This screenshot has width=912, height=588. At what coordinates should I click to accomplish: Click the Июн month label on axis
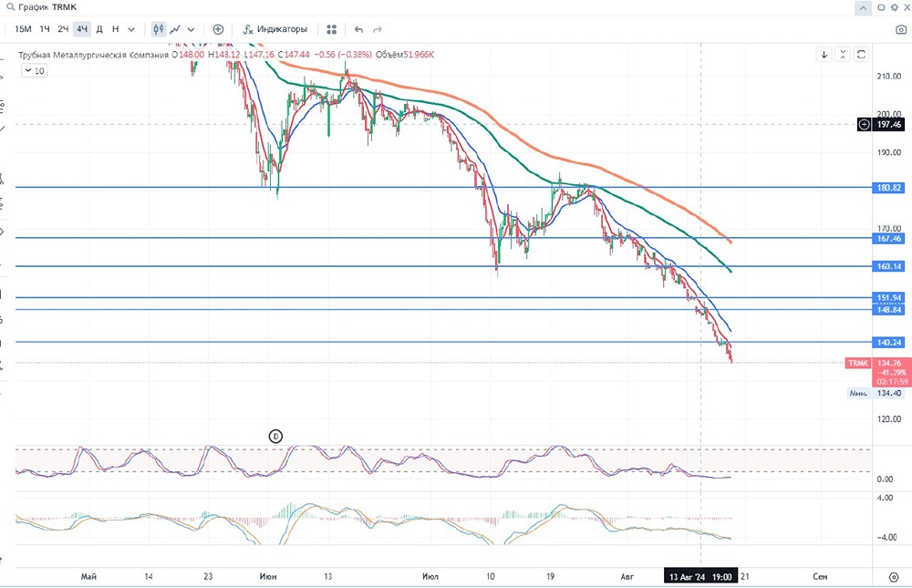pos(268,577)
